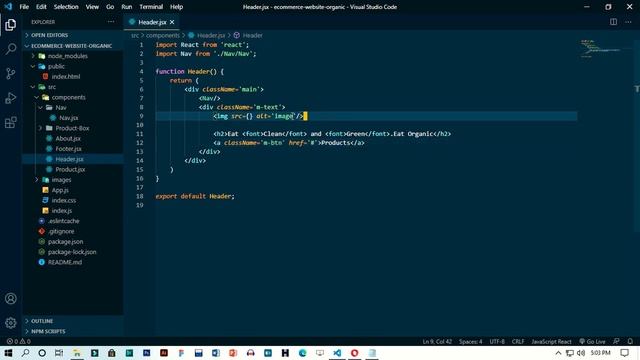Open the View menu
Image resolution: width=640 pixels, height=360 pixels.
[92, 7]
